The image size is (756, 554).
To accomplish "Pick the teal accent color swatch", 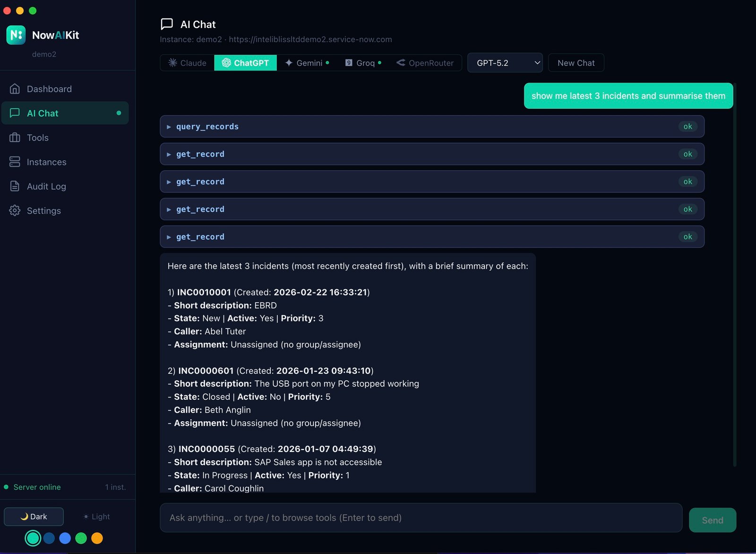I will tap(33, 538).
